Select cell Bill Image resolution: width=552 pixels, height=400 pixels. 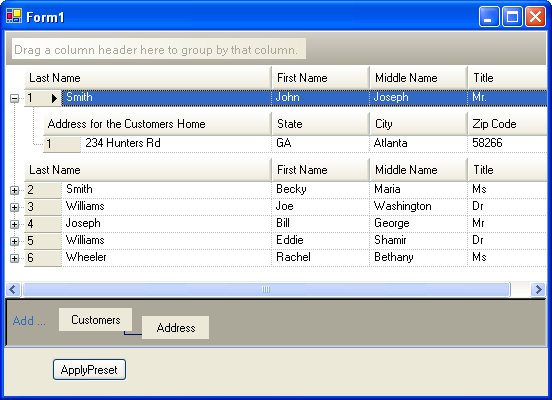tap(321, 224)
